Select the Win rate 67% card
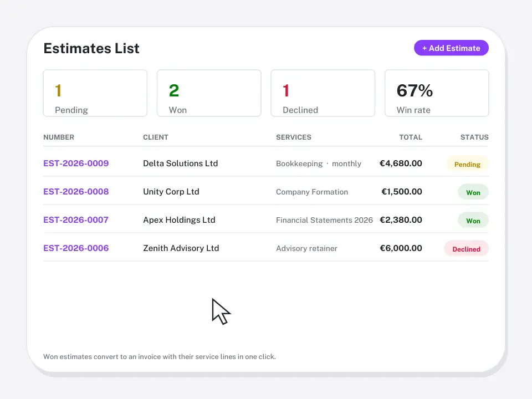 [437, 93]
